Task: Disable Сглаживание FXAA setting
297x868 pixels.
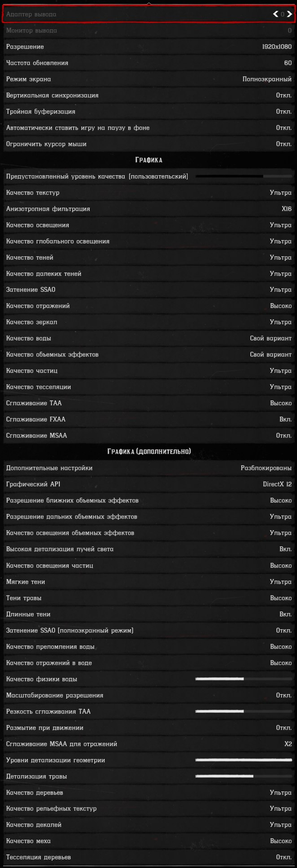Action: point(285,419)
